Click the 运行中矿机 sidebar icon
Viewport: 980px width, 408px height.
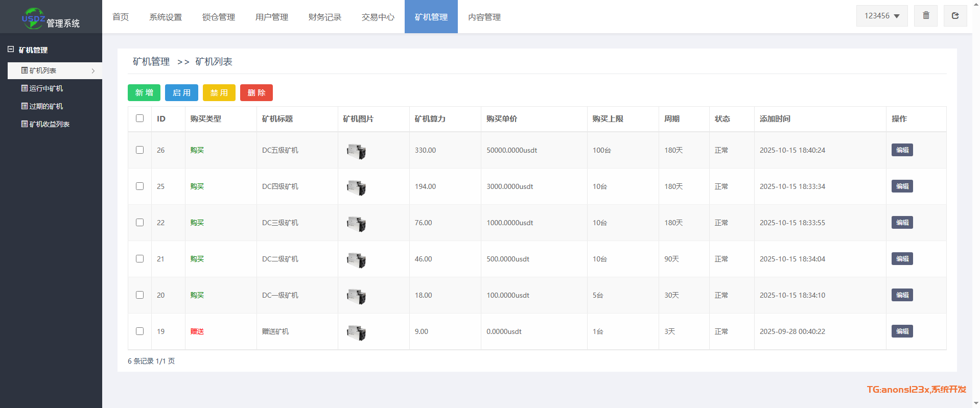[25, 88]
